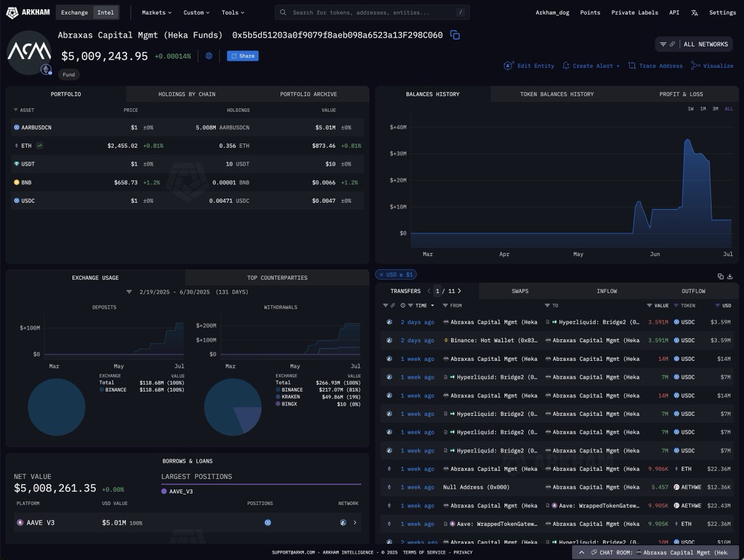
Task: Click the Aave V3 platform icon
Action: [20, 523]
